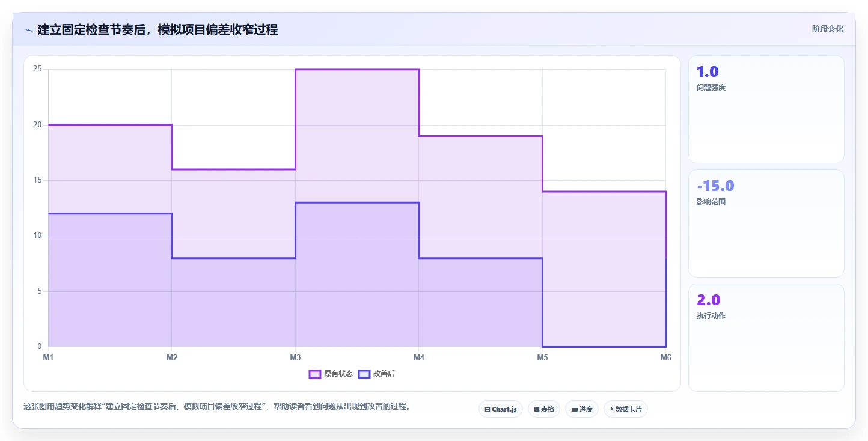The width and height of the screenshot is (868, 441).
Task: Click the value 2.0 in the third card
Action: tap(708, 300)
